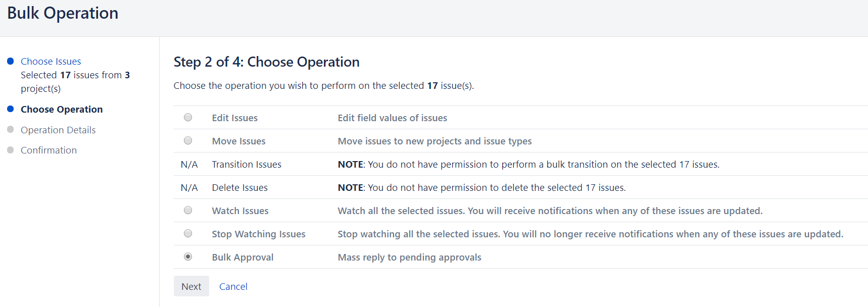Image resolution: width=868 pixels, height=307 pixels.
Task: Click the blue bullet beside Choose Issues
Action: (10, 61)
